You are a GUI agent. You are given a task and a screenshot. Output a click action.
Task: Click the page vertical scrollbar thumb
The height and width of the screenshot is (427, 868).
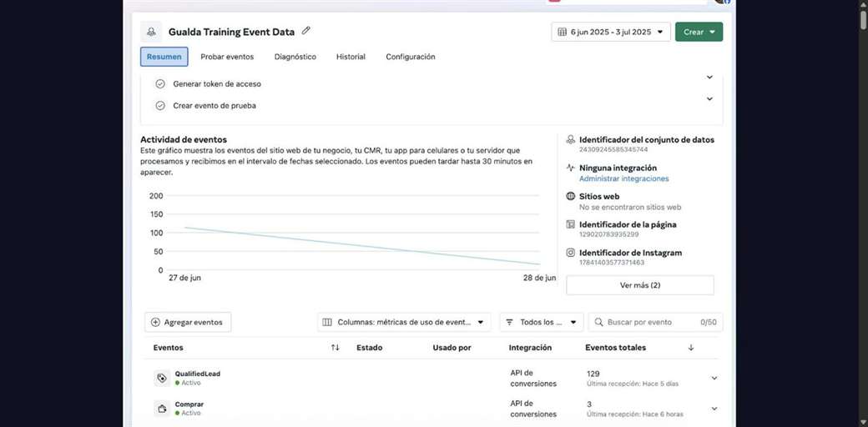(863, 19)
